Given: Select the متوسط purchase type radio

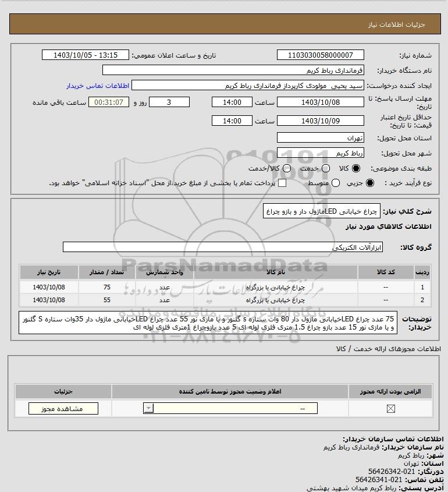Looking at the screenshot, I should coord(336,183).
